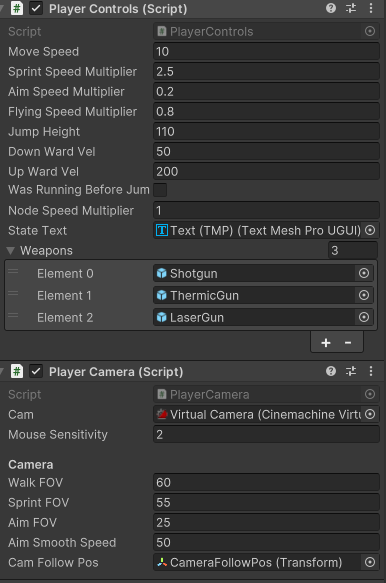Select the ThermicGun Element 1 row
The height and width of the screenshot is (583, 386).
[191, 295]
